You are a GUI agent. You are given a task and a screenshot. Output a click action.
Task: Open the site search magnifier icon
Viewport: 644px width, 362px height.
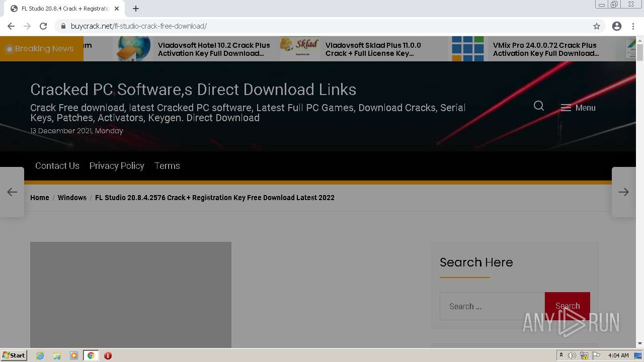coord(539,106)
